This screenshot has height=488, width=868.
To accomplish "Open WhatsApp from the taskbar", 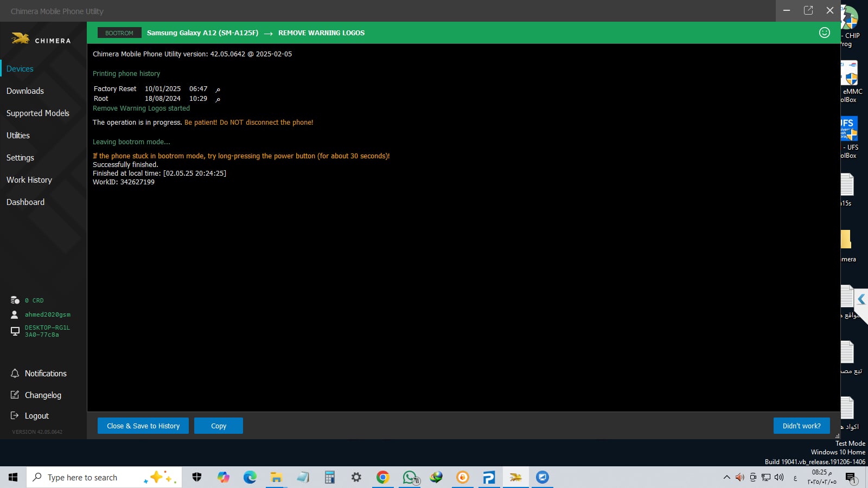I will click(410, 477).
